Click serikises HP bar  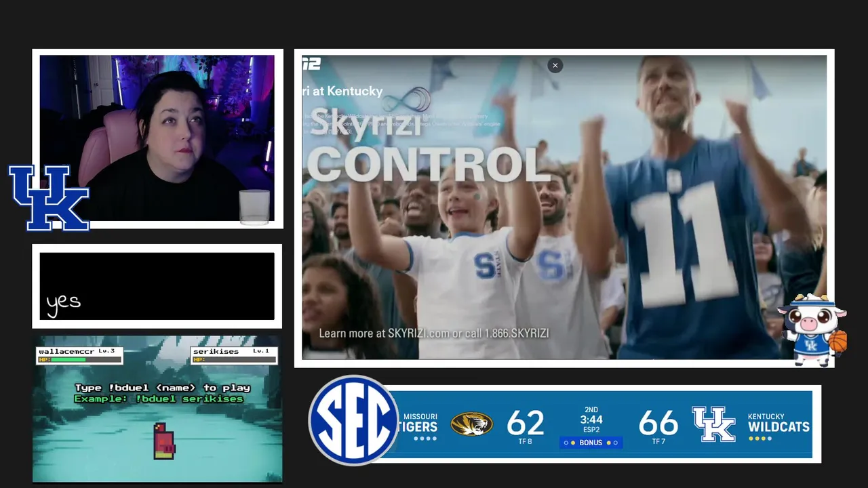pos(233,360)
